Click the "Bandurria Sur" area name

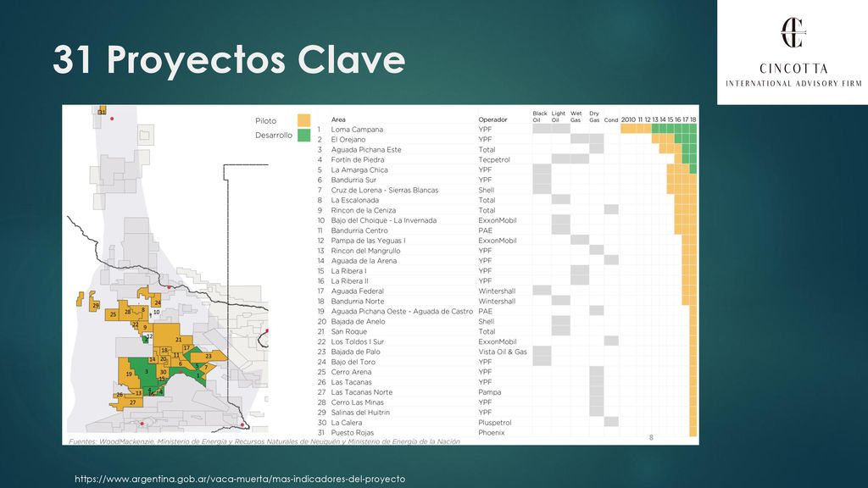tap(353, 180)
